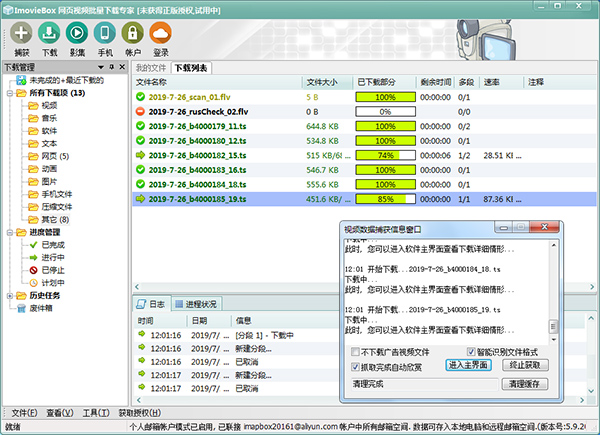Click the 登录 (Login) cloud icon

point(161,33)
